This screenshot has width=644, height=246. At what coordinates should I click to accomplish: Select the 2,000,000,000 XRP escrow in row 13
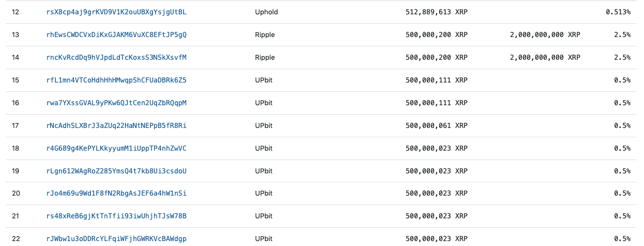[x=545, y=35]
